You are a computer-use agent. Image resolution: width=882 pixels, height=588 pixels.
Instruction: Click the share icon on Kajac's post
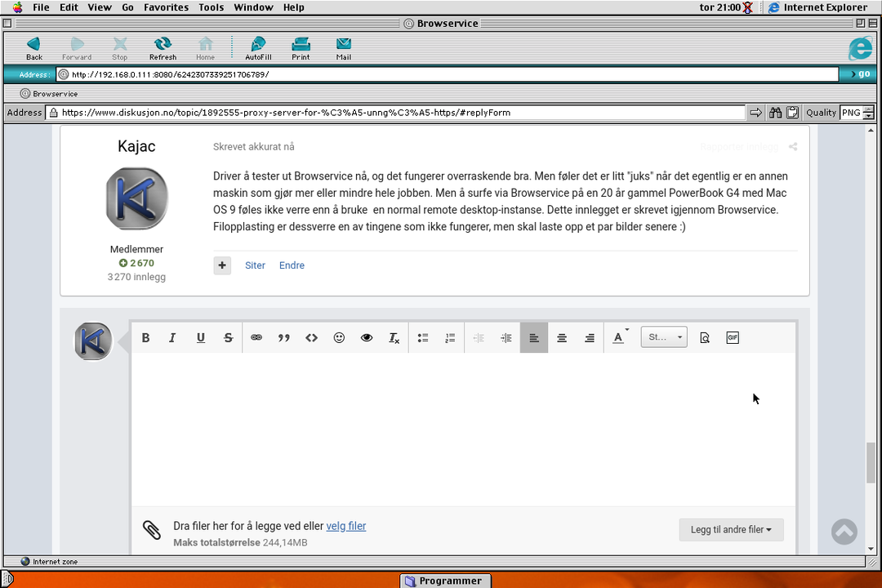(x=793, y=147)
